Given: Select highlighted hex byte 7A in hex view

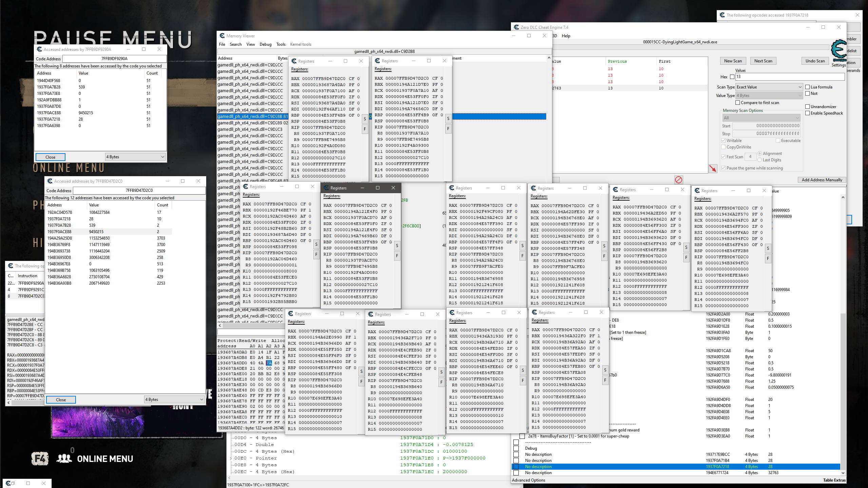Looking at the screenshot, I should pos(269,363).
